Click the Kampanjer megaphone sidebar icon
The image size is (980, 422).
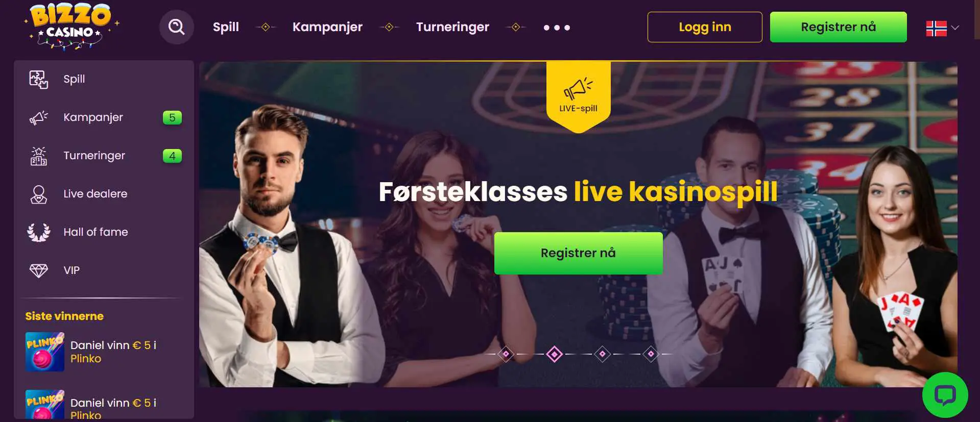[x=39, y=117]
